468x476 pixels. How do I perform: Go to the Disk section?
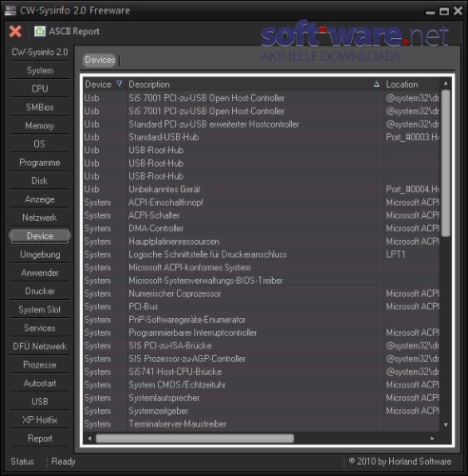click(40, 181)
